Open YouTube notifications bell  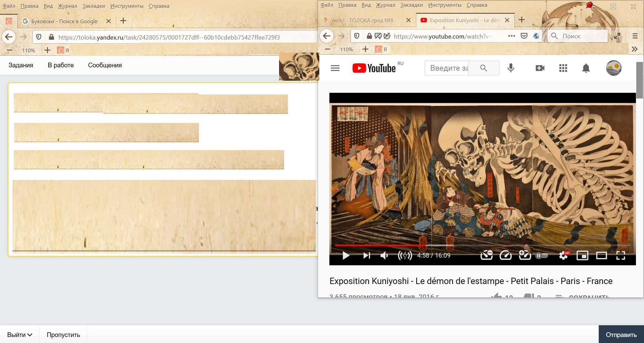pos(586,68)
